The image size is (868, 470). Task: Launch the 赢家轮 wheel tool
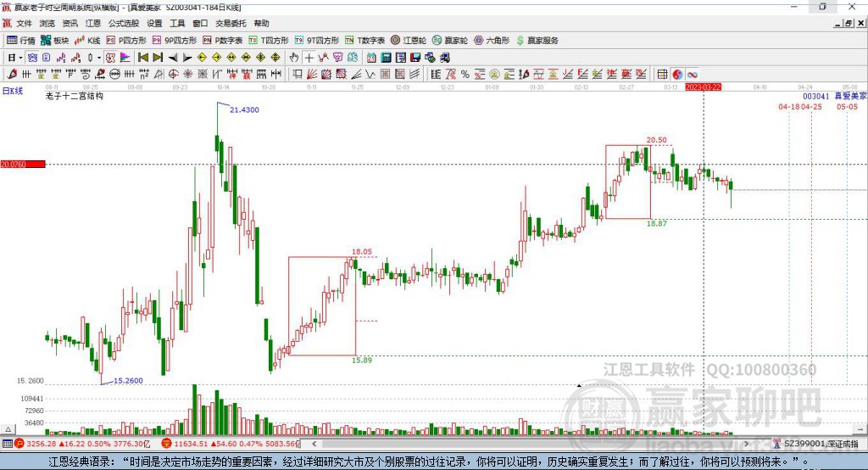[450, 41]
